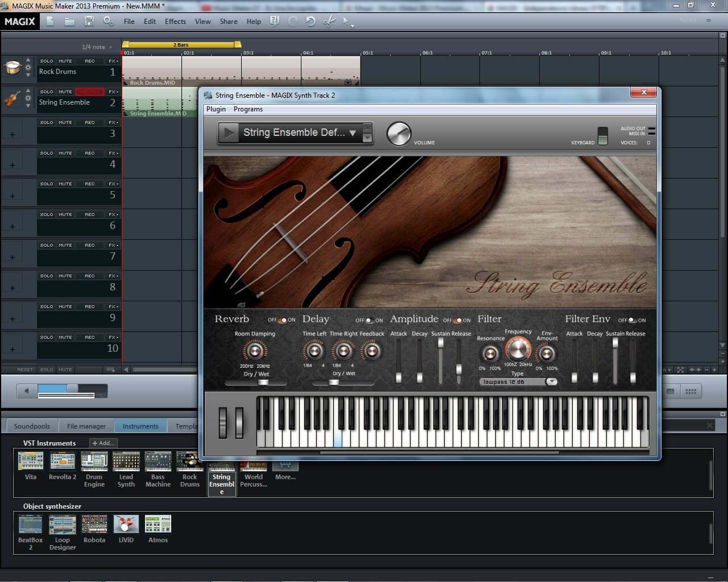Click the pitch wheel beside the keyboard
This screenshot has height=582, width=728.
click(223, 422)
